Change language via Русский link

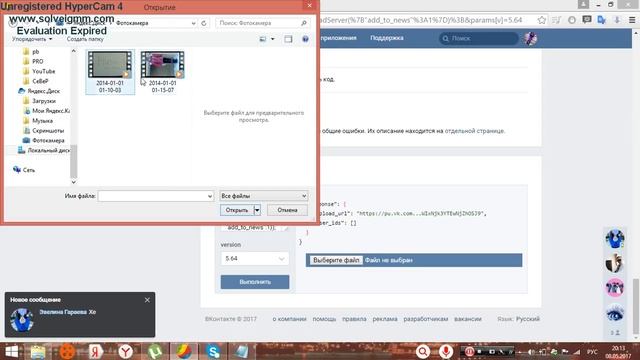click(528, 319)
